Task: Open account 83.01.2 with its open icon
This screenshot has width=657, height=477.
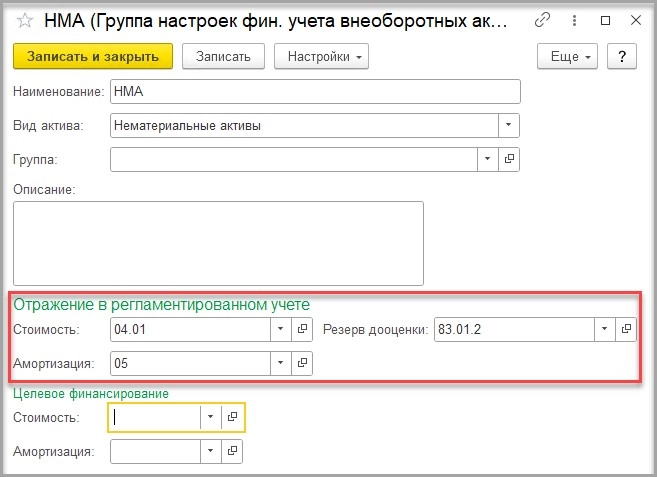Action: (626, 329)
